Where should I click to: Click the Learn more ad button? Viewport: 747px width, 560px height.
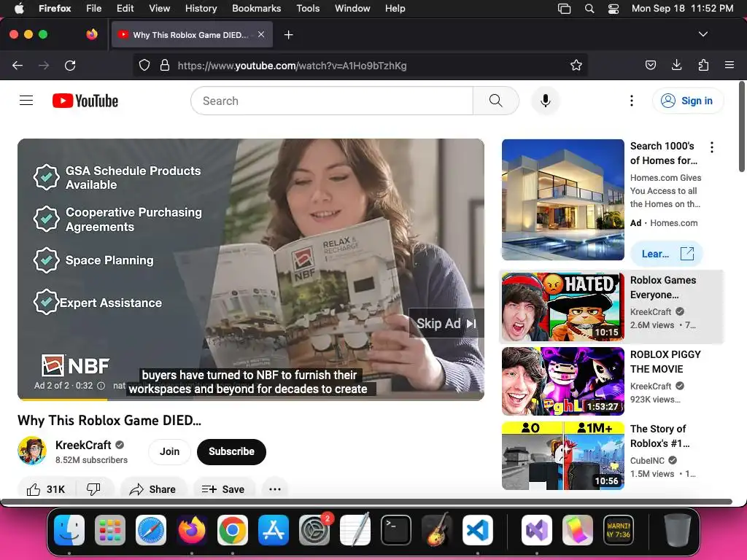(667, 254)
